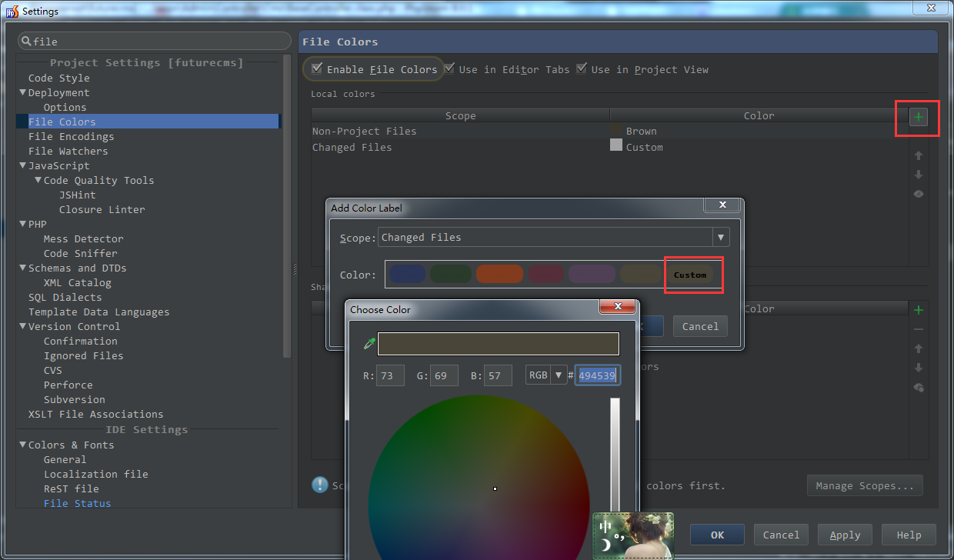Open Help from Settings dialog
The width and height of the screenshot is (954, 560).
(x=909, y=535)
